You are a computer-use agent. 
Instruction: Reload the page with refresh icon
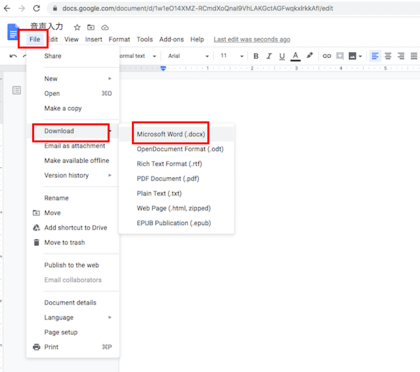point(37,8)
